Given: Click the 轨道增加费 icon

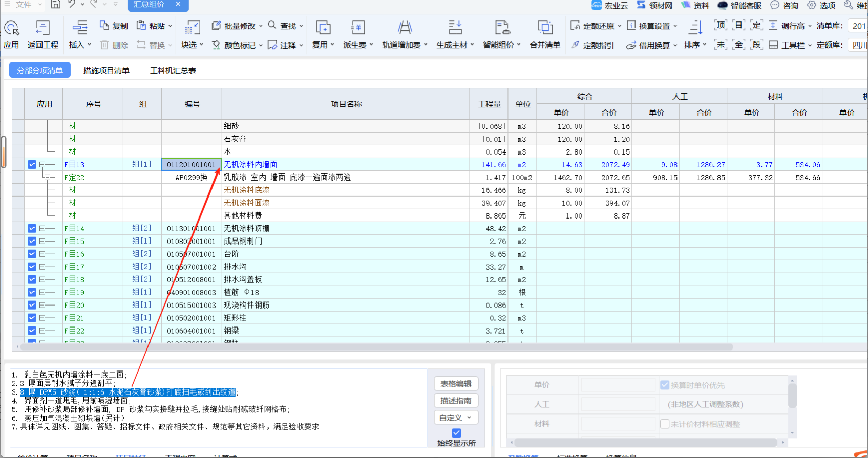Looking at the screenshot, I should pyautogui.click(x=405, y=28).
